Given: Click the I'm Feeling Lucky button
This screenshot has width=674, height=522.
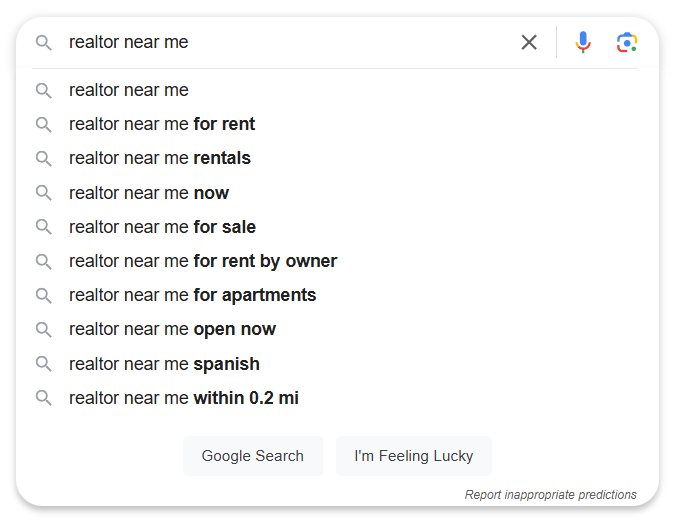Looking at the screenshot, I should coord(414,456).
